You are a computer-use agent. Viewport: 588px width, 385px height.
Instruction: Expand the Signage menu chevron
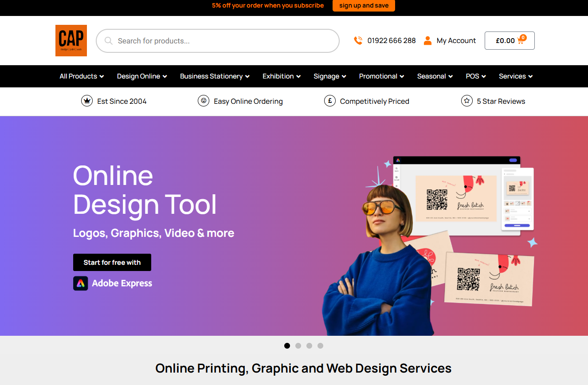(344, 77)
